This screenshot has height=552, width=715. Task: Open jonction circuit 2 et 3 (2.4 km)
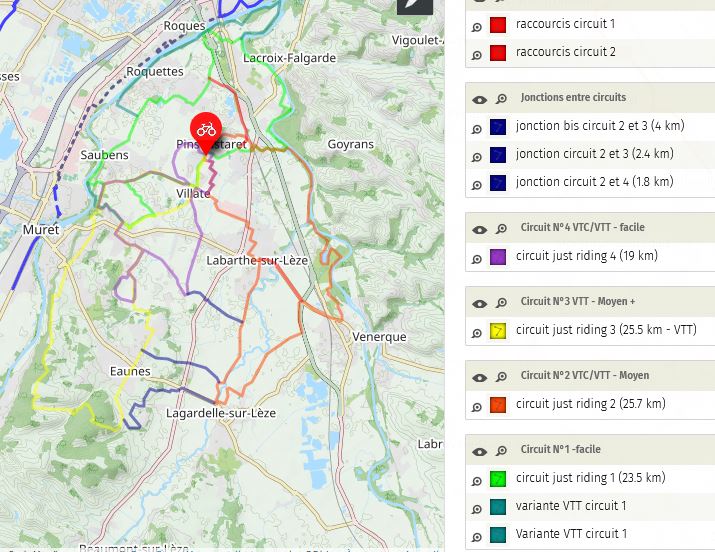pyautogui.click(x=594, y=154)
